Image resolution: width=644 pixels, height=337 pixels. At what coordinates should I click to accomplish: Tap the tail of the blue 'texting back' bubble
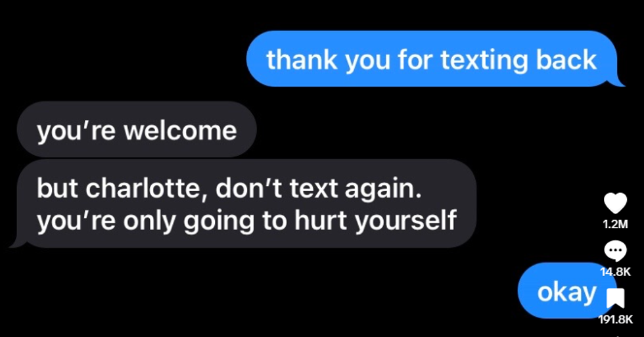point(617,82)
